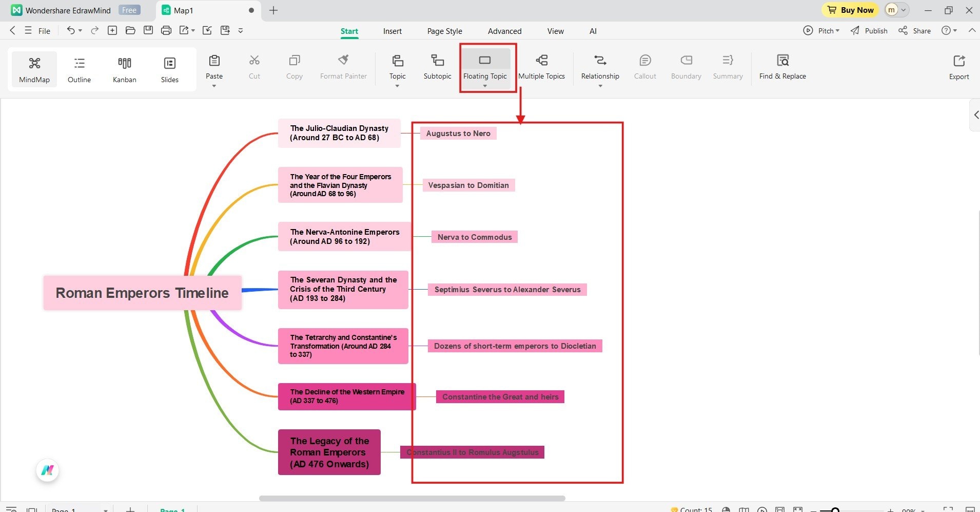The width and height of the screenshot is (980, 512).
Task: Switch to Slides view mode
Action: [170, 69]
